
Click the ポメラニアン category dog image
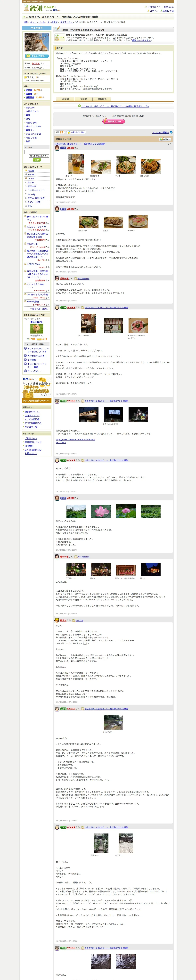tap(37, 329)
